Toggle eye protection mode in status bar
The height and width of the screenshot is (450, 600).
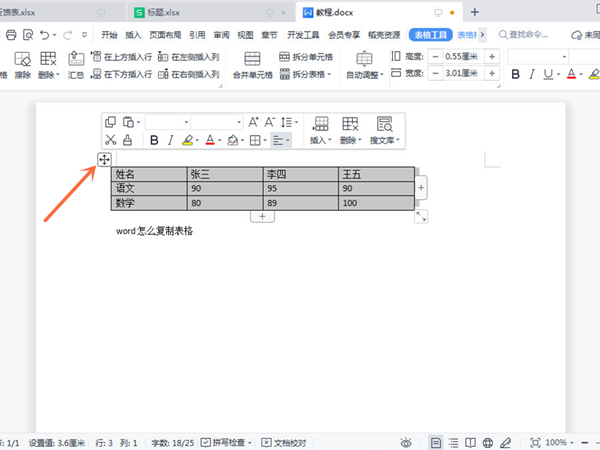[x=406, y=442]
